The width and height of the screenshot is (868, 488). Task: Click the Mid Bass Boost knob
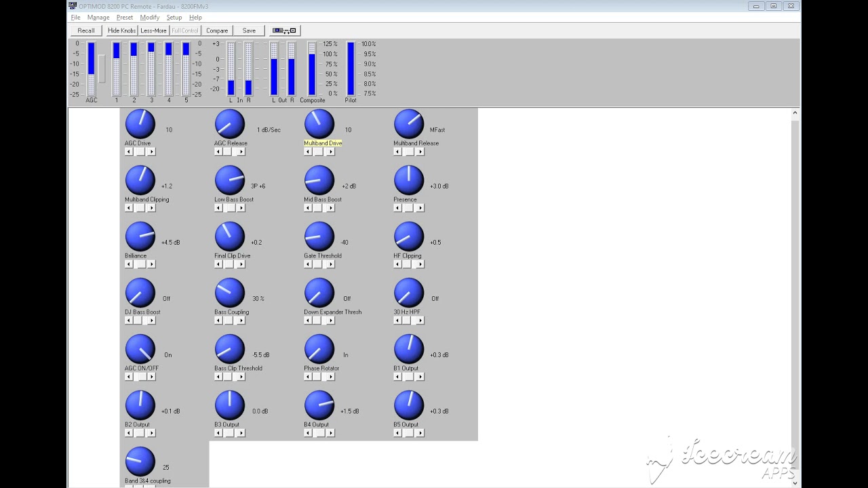[319, 180]
